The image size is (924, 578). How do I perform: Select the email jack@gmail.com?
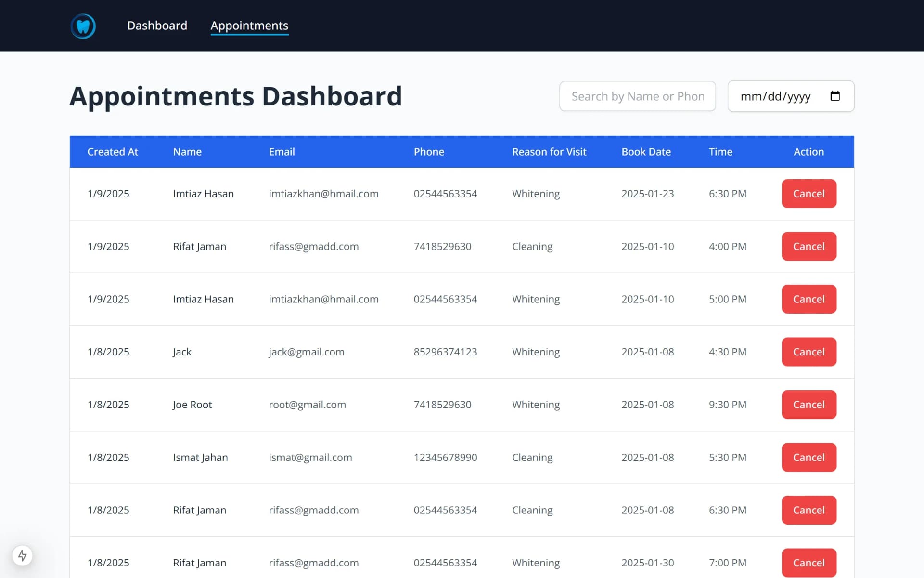(x=307, y=352)
